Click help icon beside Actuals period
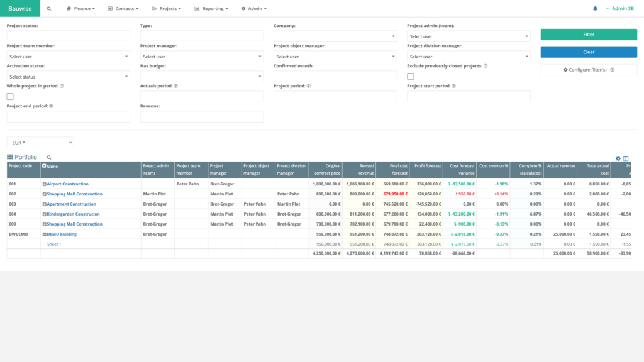Image resolution: width=644 pixels, height=362 pixels. (176, 86)
